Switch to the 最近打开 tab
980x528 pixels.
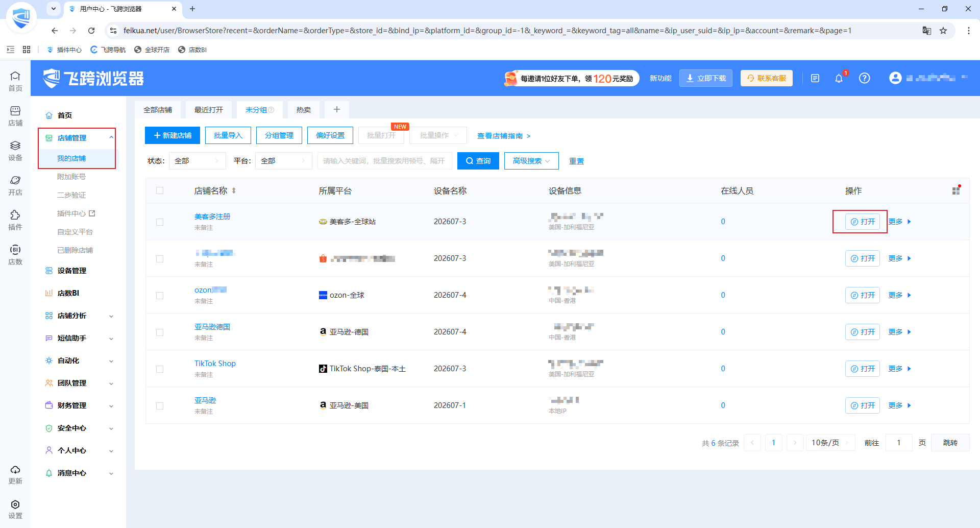[x=209, y=110]
